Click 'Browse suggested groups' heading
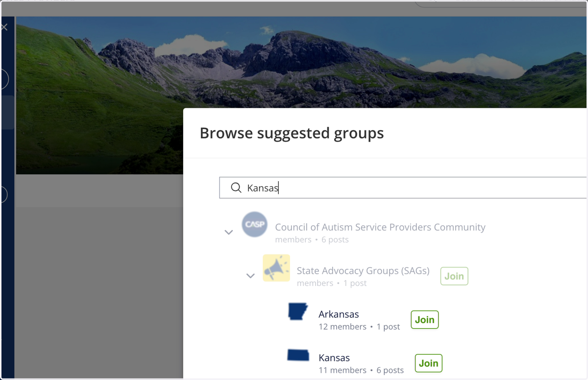This screenshot has height=380, width=588. tap(292, 133)
